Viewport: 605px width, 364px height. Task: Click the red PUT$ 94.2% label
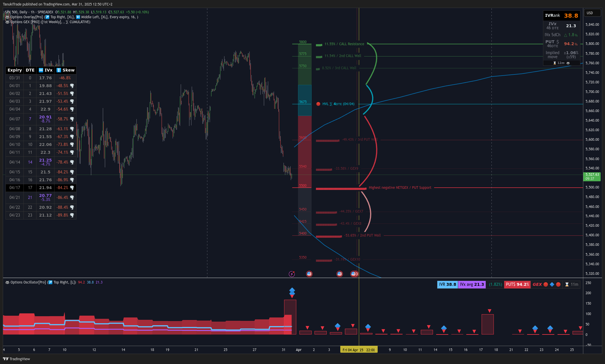(x=517, y=285)
